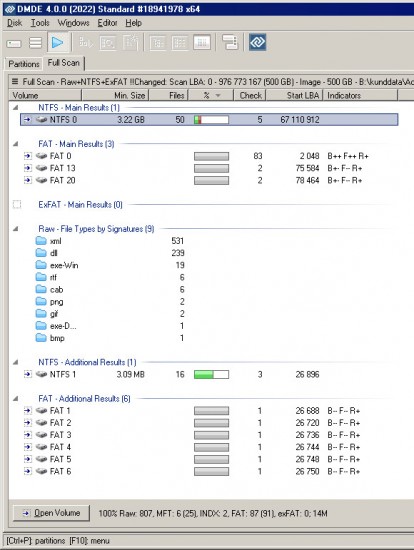Image resolution: width=414 pixels, height=550 pixels.
Task: Click the tree structure toolbar icon
Action: (x=230, y=42)
